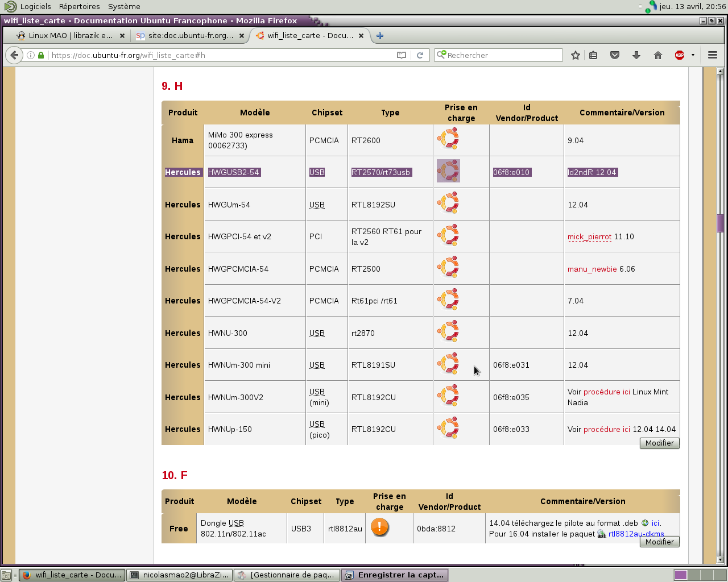Viewport: 728px width, 582px height.
Task: Open the manu_newbie link
Action: click(x=592, y=269)
